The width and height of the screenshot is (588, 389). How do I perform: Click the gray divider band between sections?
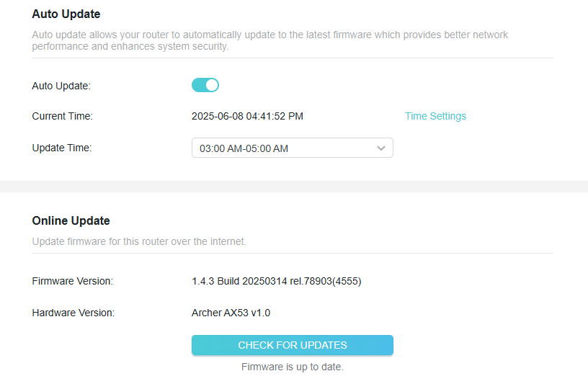pyautogui.click(x=294, y=187)
